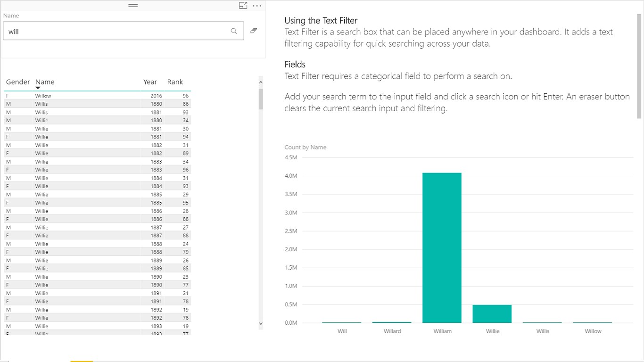Screen dimensions: 644x362
Task: Sort table by Year column header
Action: pos(150,82)
